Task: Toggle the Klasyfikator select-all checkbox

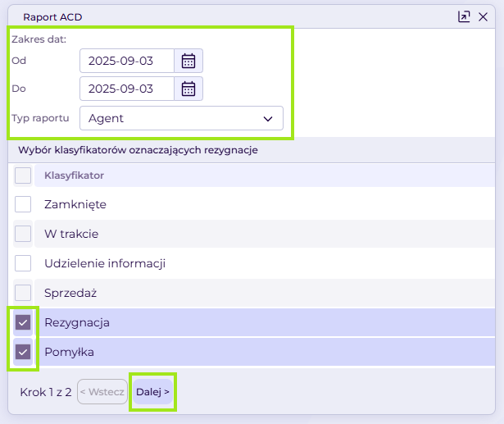Action: pyautogui.click(x=23, y=176)
